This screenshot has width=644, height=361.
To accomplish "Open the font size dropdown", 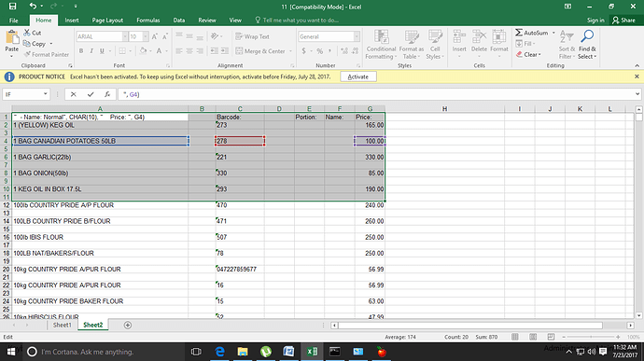I will click(146, 36).
